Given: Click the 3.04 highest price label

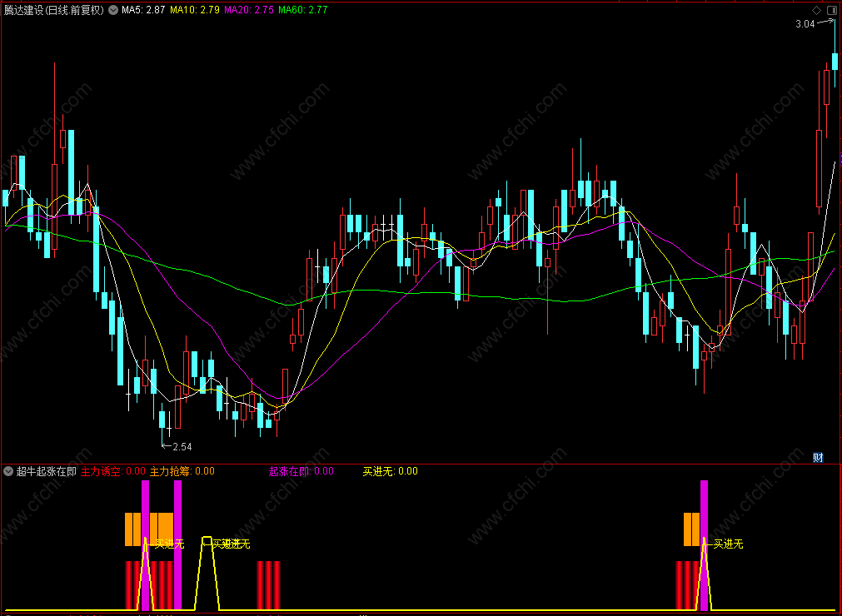Looking at the screenshot, I should point(805,23).
